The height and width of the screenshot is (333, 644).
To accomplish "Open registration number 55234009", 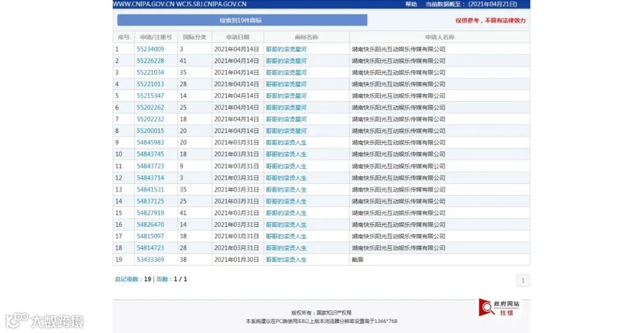I will (x=150, y=49).
